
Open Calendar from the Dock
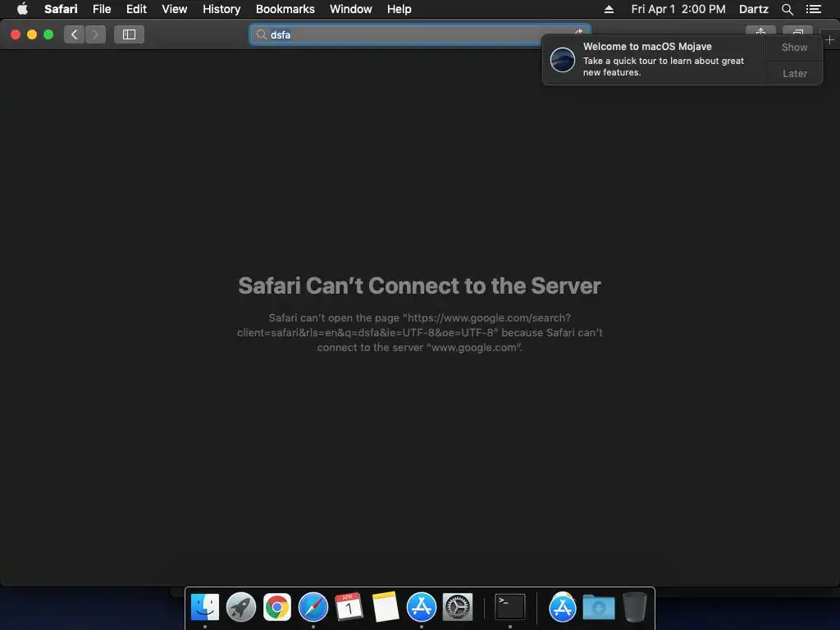[x=349, y=607]
